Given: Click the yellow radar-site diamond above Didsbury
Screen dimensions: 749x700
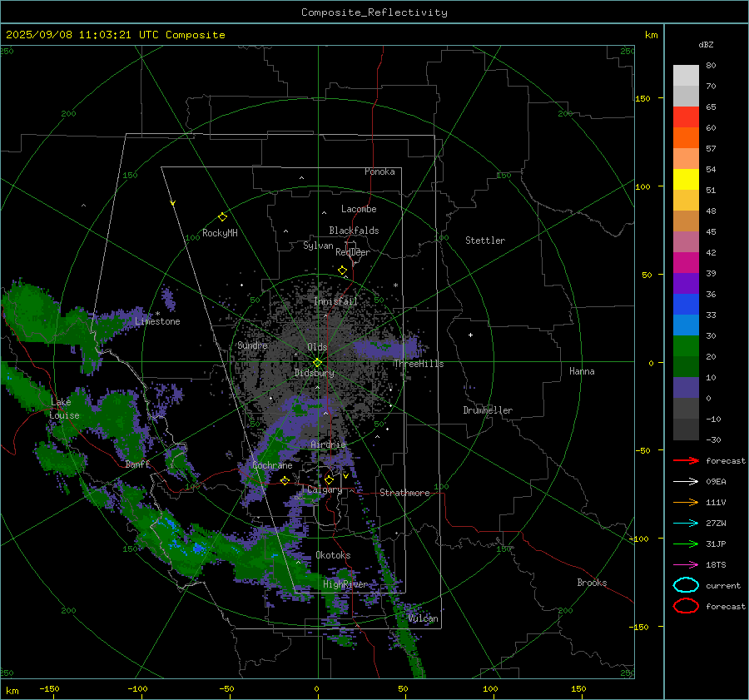Looking at the screenshot, I should click(318, 363).
